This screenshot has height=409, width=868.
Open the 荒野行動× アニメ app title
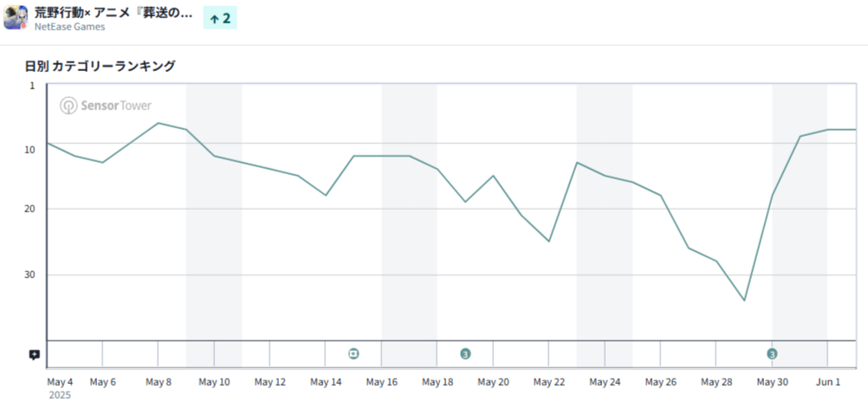[113, 12]
